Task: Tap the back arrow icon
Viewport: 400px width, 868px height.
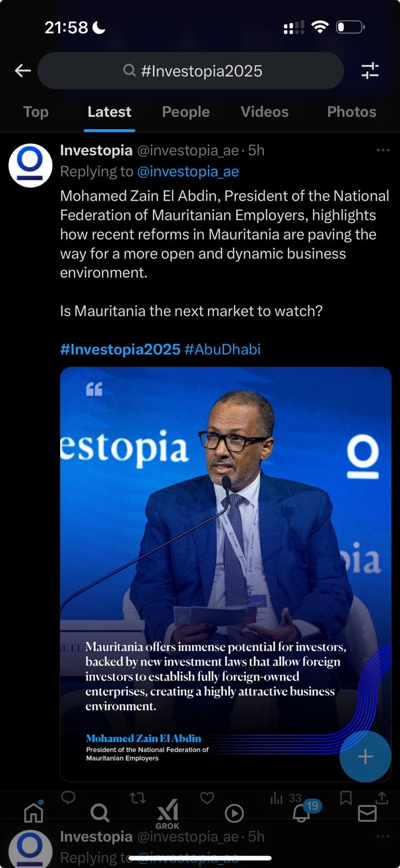Action: coord(23,71)
